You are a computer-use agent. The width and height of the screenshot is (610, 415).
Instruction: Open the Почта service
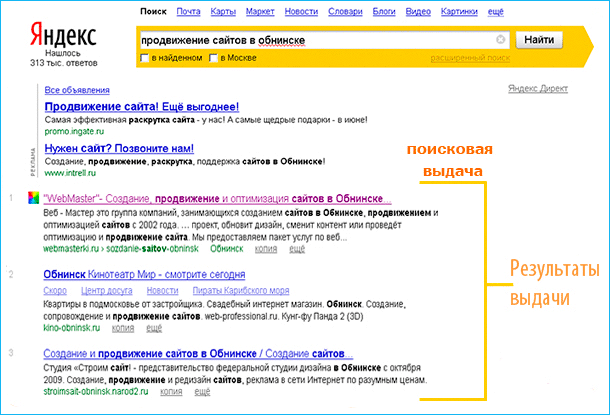coord(188,12)
